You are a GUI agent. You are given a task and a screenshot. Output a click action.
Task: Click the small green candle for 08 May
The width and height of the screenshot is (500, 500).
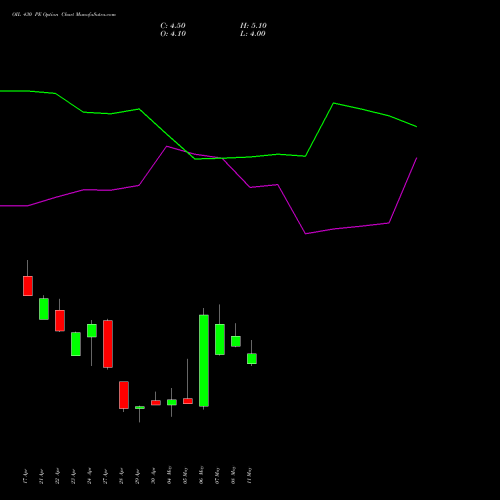point(236,341)
